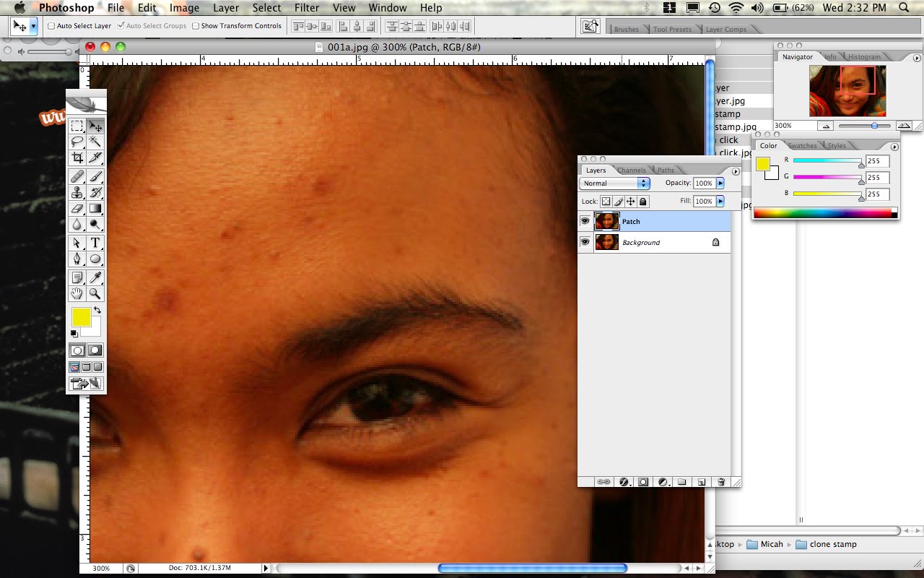Create new layer group folder icon
This screenshot has width=924, height=578.
click(681, 482)
